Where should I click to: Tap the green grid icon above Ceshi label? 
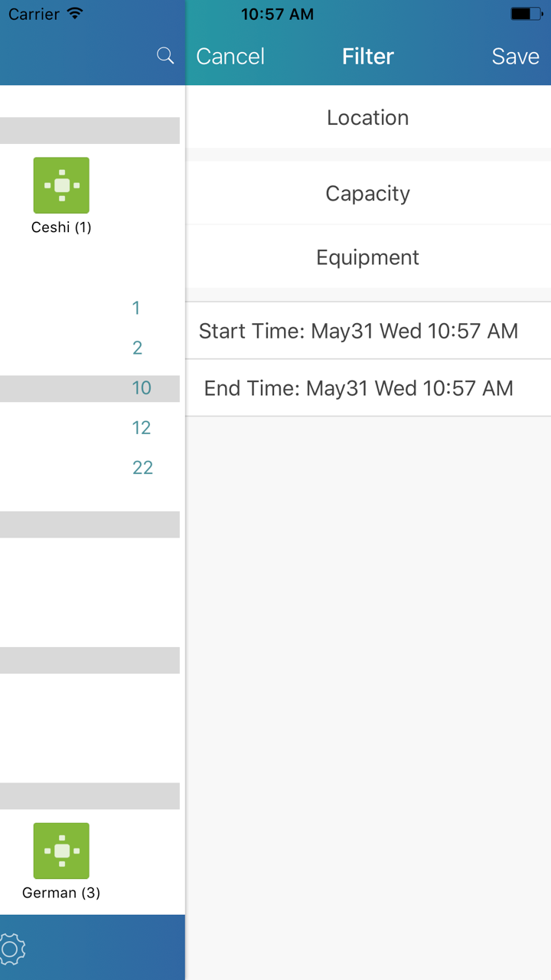click(x=61, y=185)
